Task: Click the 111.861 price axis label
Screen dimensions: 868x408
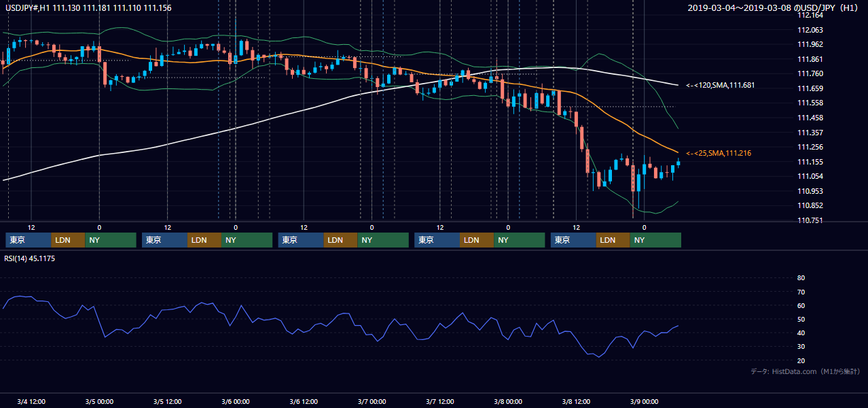Action: (x=810, y=59)
